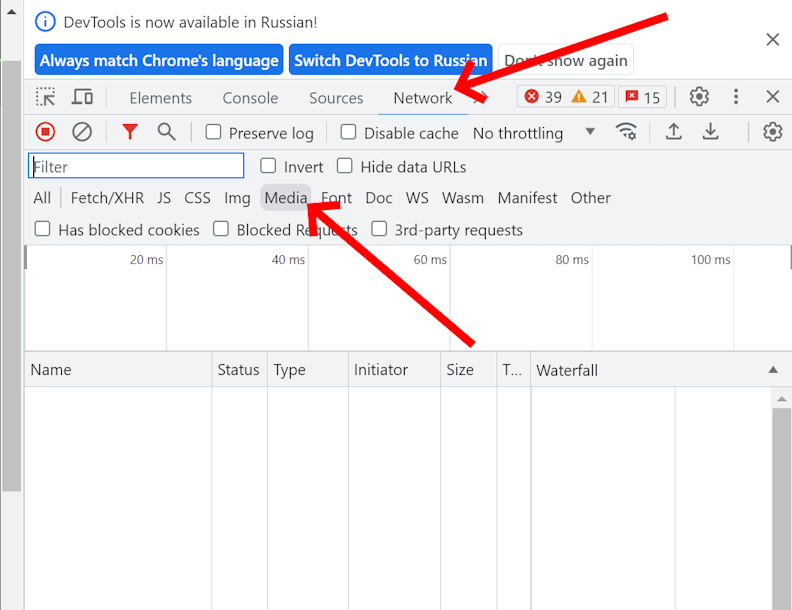This screenshot has height=610, width=792.
Task: Filter by Manifest requests
Action: click(x=527, y=197)
